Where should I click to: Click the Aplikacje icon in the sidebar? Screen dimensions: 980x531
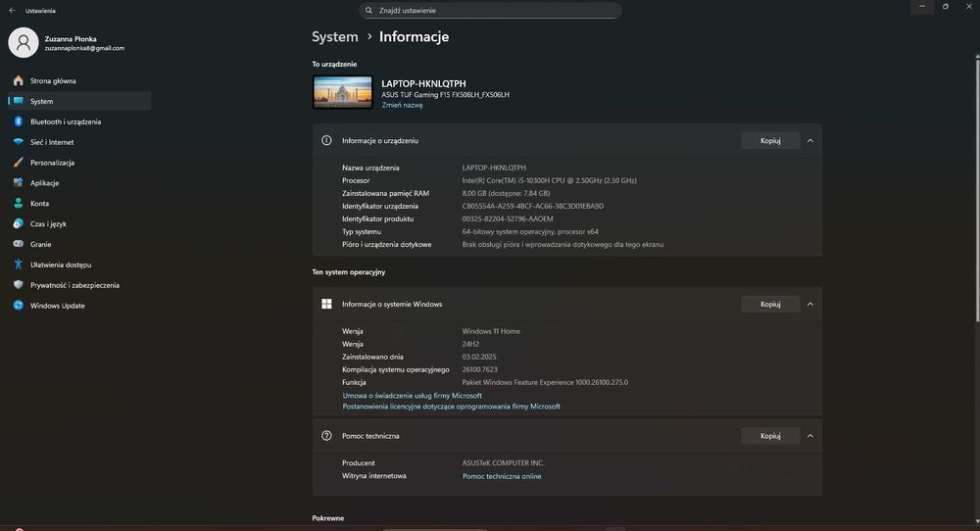18,182
